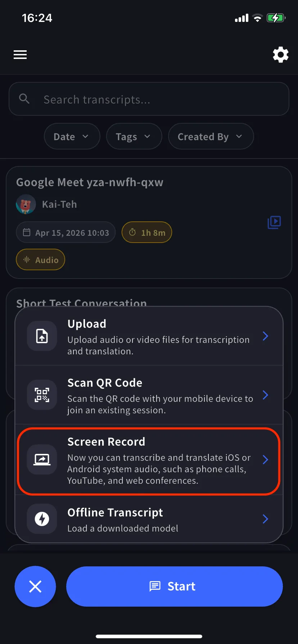Open the Settings gear
The height and width of the screenshot is (644, 298).
(280, 55)
